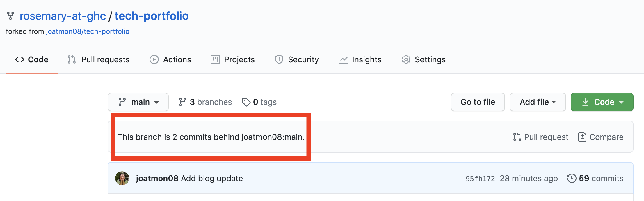Click the gear icon in the Settings tab

coord(406,59)
